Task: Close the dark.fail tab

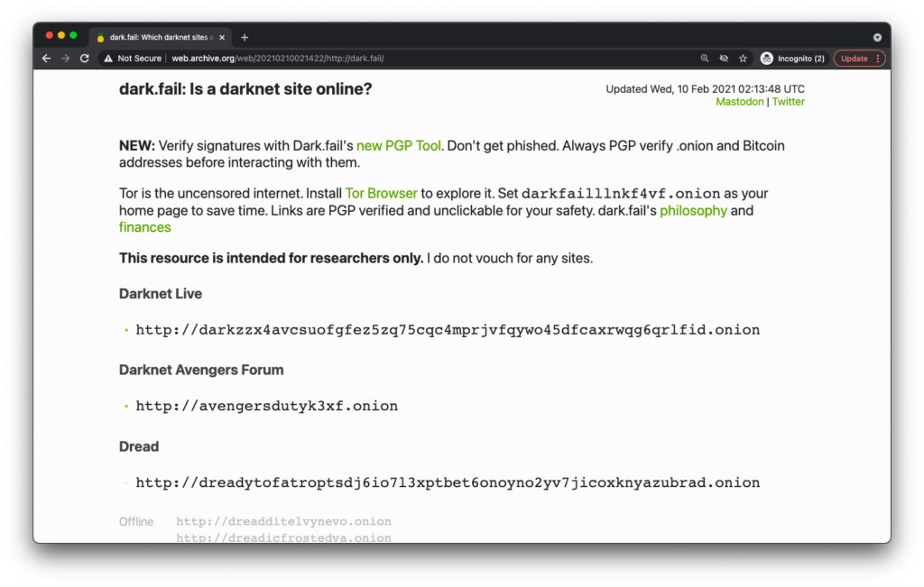Action: point(222,37)
